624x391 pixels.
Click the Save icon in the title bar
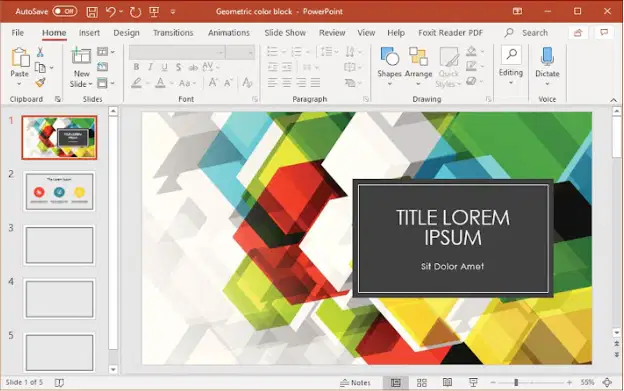coord(92,12)
